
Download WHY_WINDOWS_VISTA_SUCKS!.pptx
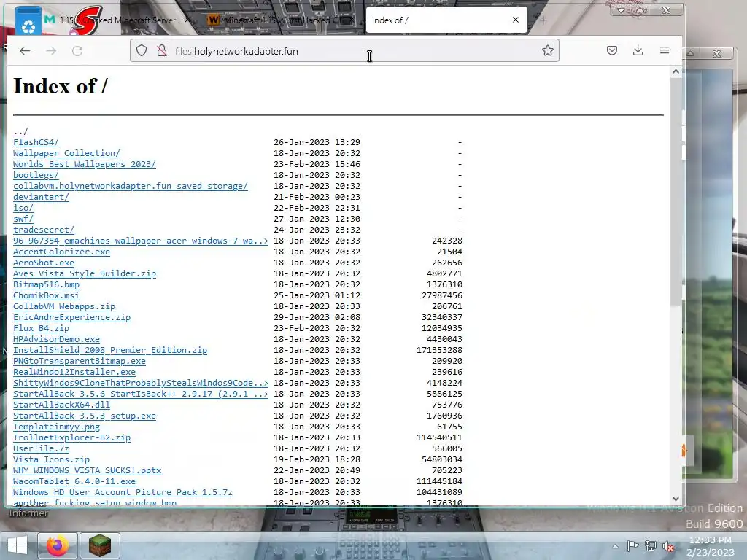88,471
